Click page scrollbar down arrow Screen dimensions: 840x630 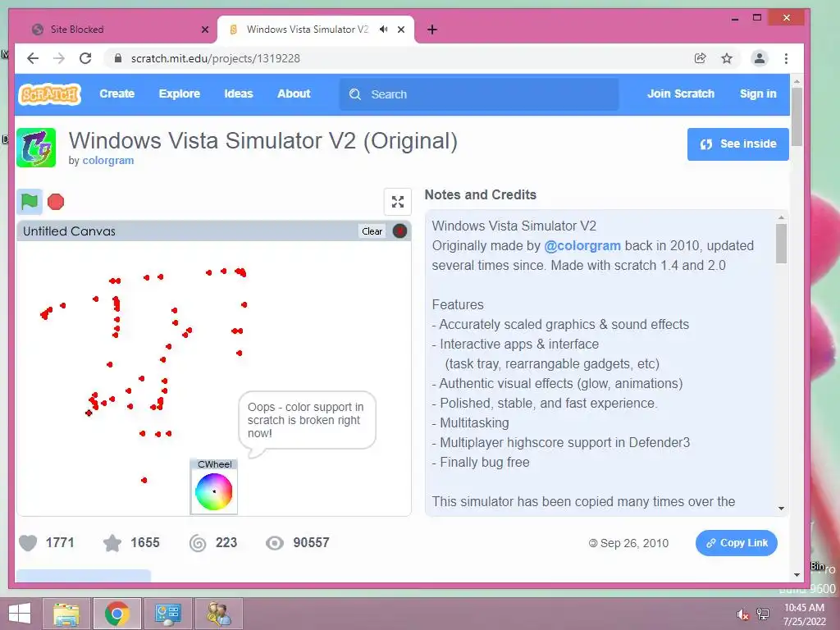797,575
